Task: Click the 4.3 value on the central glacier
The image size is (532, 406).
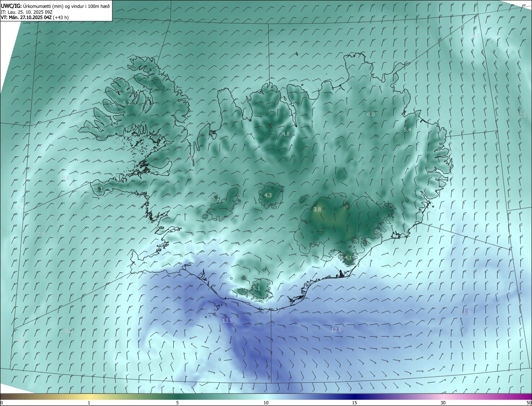Action: pyautogui.click(x=268, y=195)
